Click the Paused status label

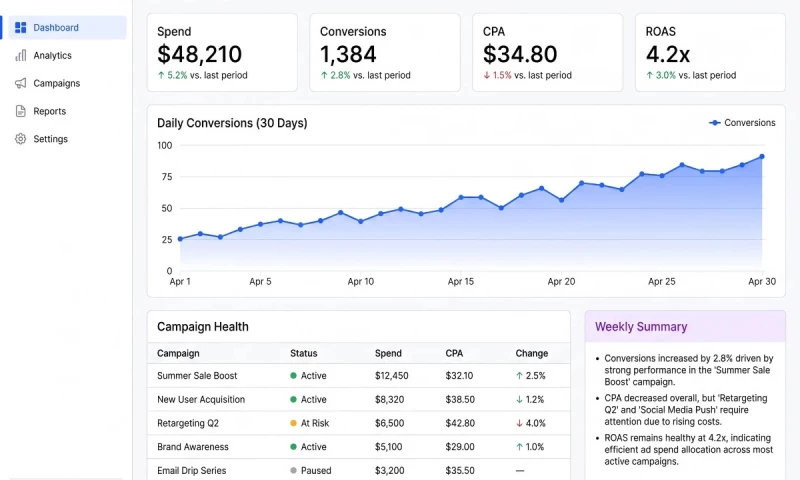click(316, 470)
